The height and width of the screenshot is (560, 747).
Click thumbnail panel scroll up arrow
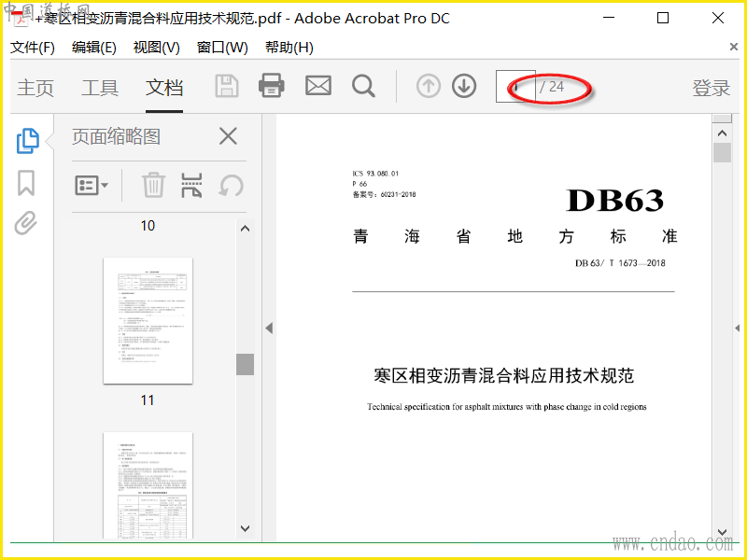(245, 229)
